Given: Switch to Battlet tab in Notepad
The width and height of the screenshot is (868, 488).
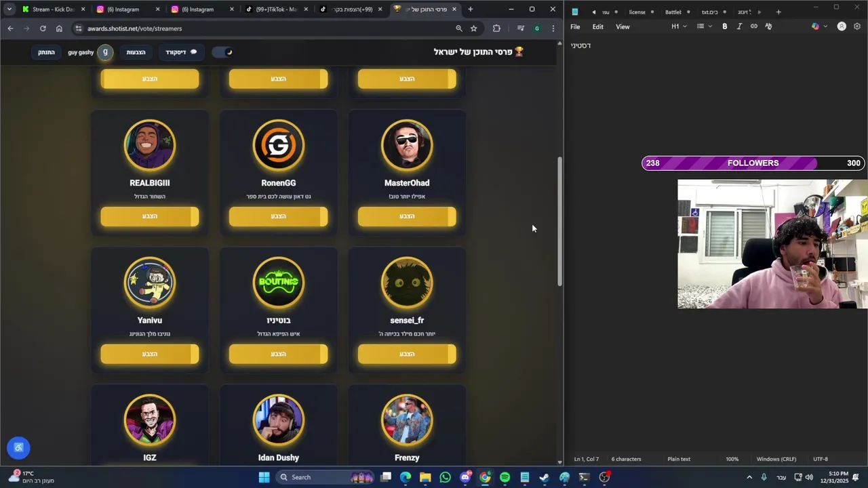Looking at the screenshot, I should click(x=673, y=12).
